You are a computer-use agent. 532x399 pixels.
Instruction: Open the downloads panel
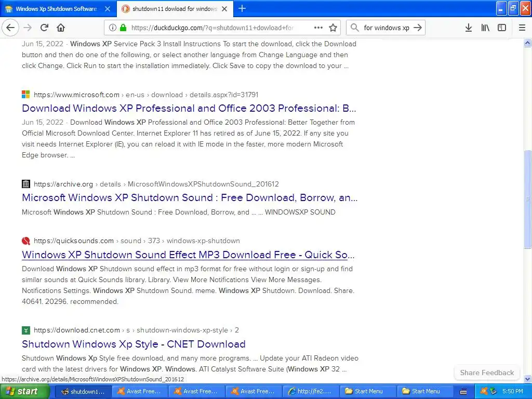468,28
